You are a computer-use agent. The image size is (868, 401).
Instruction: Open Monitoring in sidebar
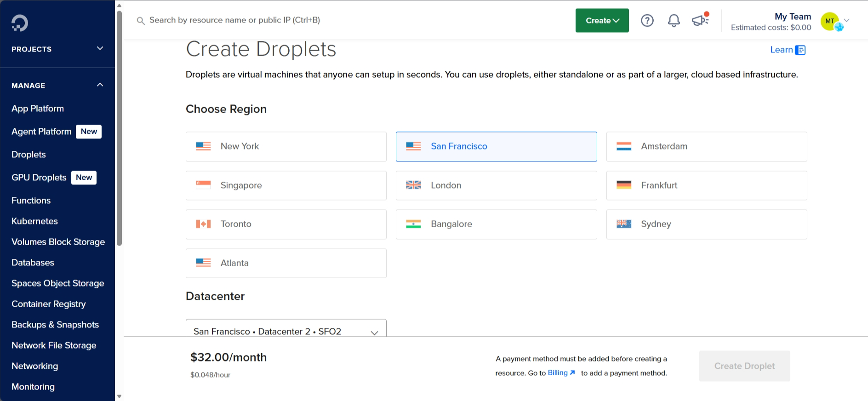(x=33, y=387)
